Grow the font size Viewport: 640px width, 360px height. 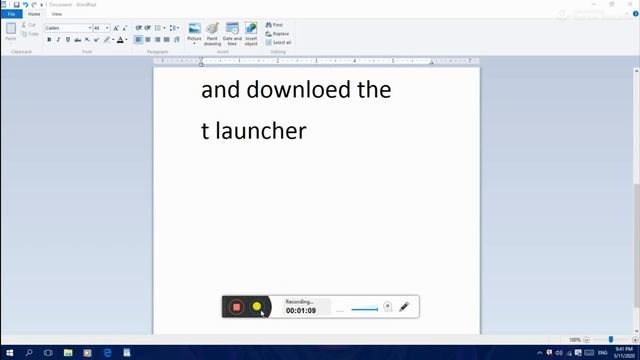point(116,28)
